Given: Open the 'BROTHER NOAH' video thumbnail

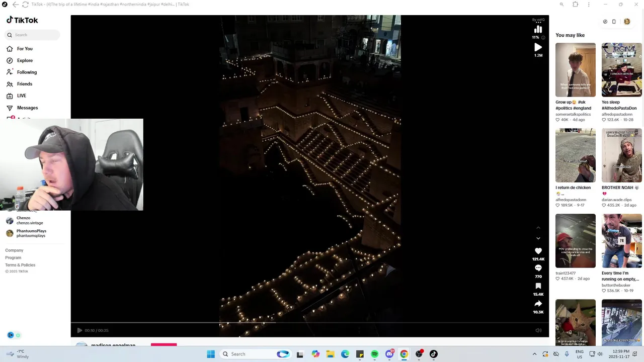Looking at the screenshot, I should tap(622, 155).
